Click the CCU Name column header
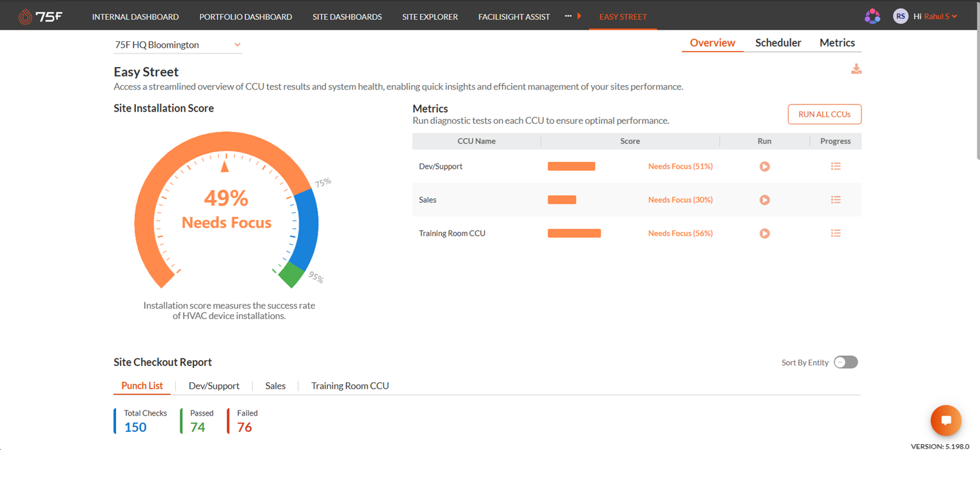The height and width of the screenshot is (504, 980). pyautogui.click(x=476, y=141)
